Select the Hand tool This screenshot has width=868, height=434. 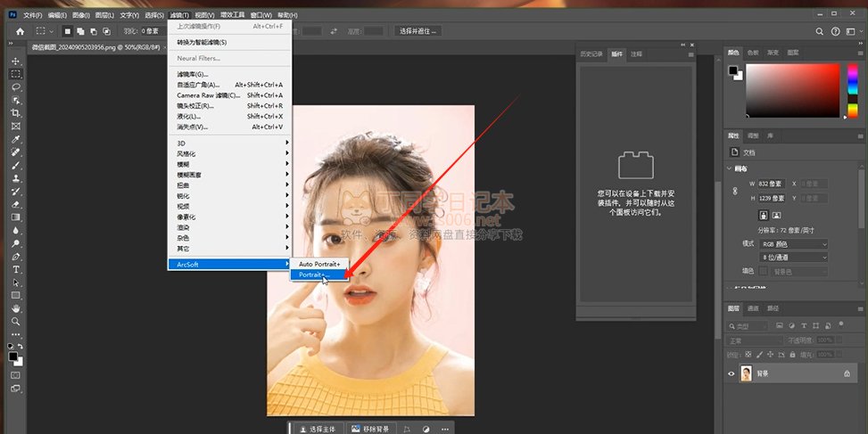16,307
